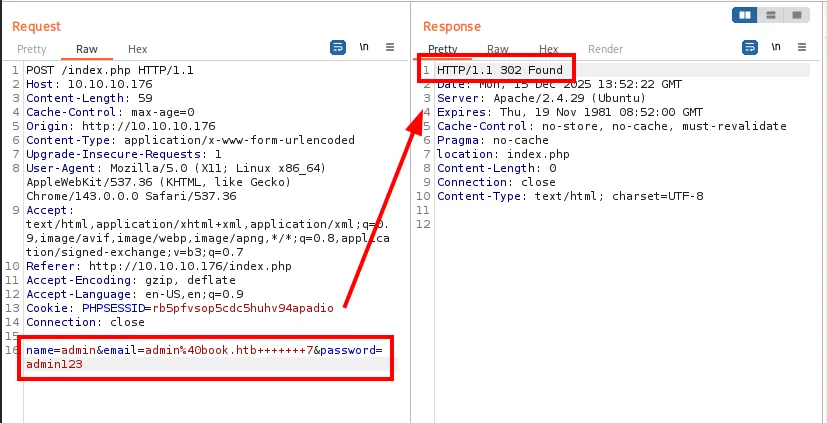Click the Referer header line
This screenshot has width=827, height=423.
tap(159, 266)
